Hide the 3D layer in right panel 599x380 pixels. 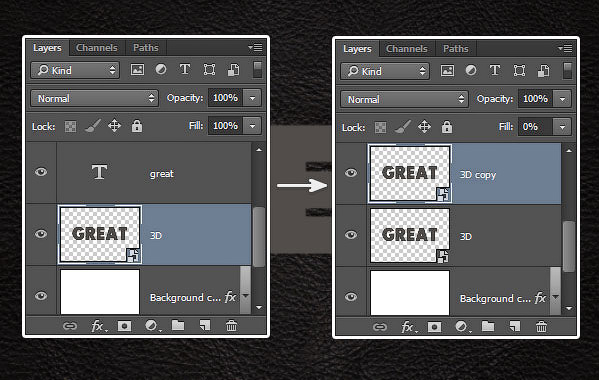tap(351, 235)
